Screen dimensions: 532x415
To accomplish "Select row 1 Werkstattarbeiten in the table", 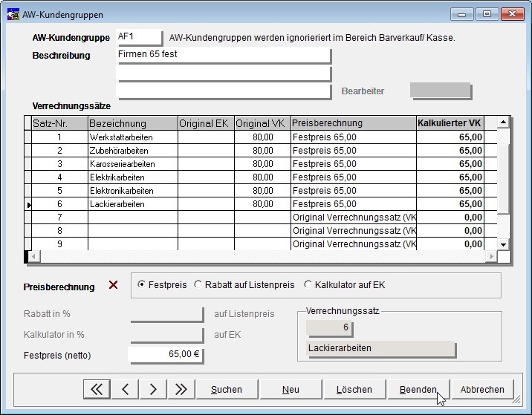I will 262,137.
